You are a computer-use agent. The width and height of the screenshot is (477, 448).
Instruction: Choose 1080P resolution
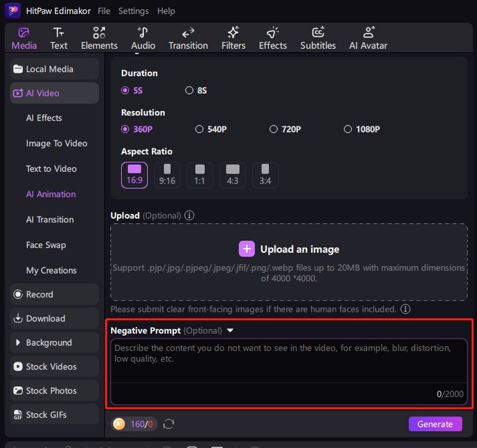click(362, 129)
